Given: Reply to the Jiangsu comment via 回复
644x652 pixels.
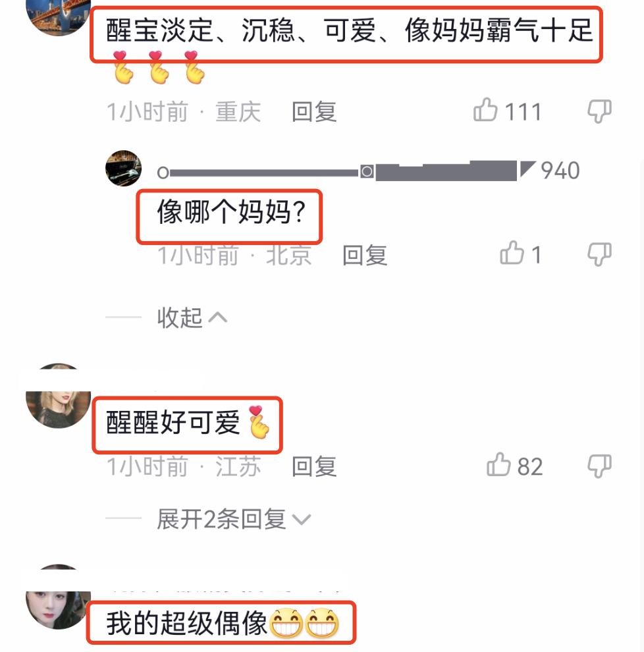Looking at the screenshot, I should pos(314,466).
